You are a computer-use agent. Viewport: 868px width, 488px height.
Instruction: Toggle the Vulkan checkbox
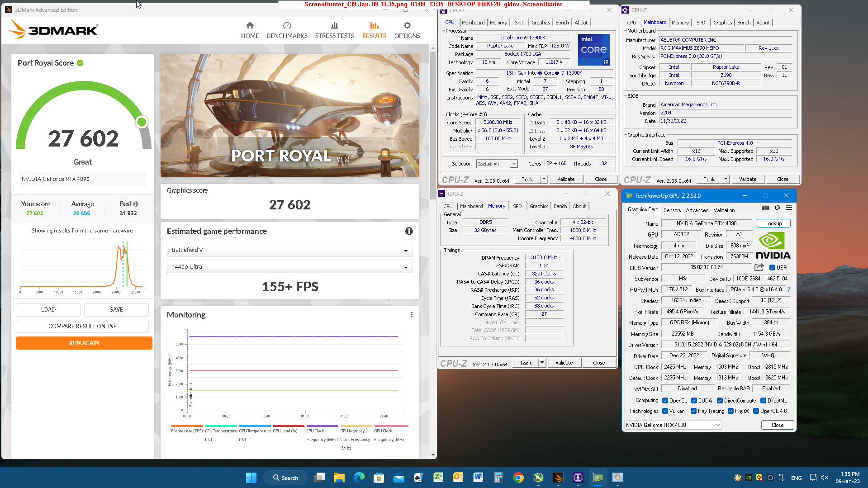tap(665, 411)
